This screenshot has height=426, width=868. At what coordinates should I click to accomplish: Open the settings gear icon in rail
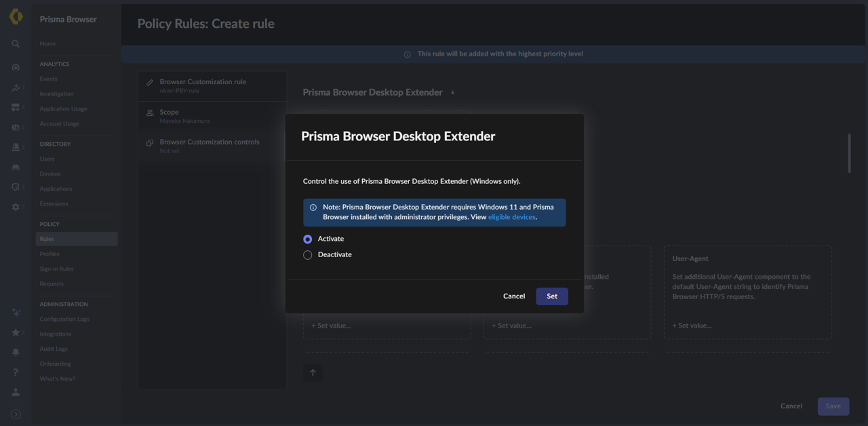pos(16,207)
